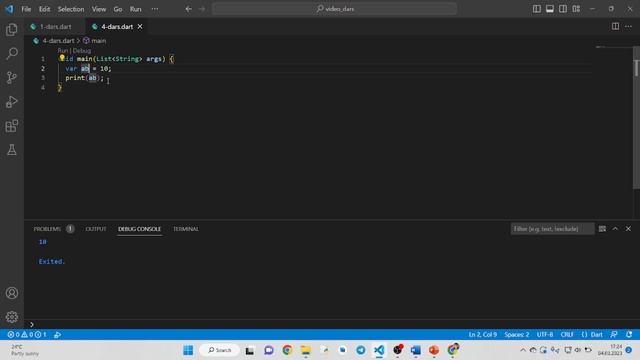The width and height of the screenshot is (640, 360).
Task: Open editor More Actions ellipsis
Action: click(x=628, y=27)
